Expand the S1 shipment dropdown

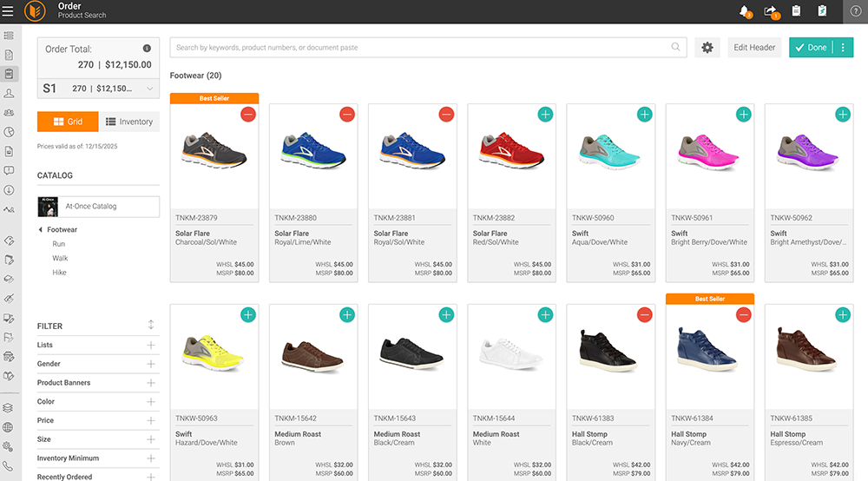click(x=150, y=89)
